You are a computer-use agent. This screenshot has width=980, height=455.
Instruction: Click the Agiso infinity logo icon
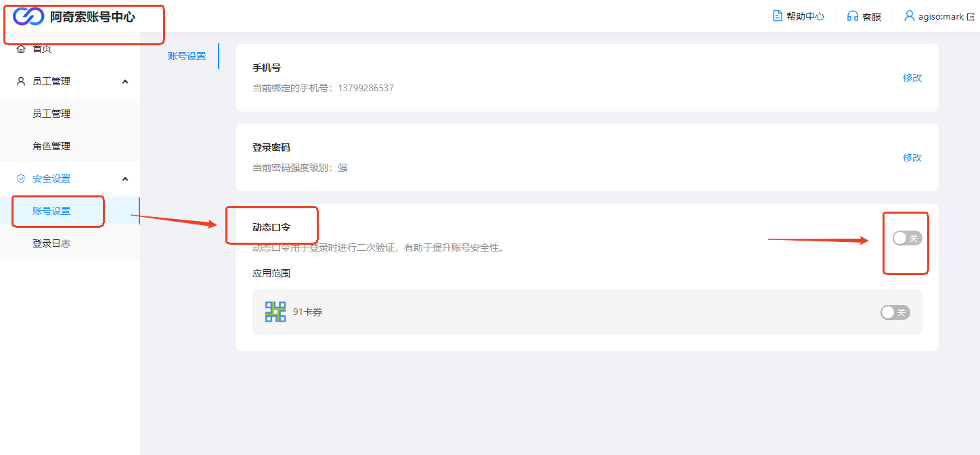click(28, 17)
